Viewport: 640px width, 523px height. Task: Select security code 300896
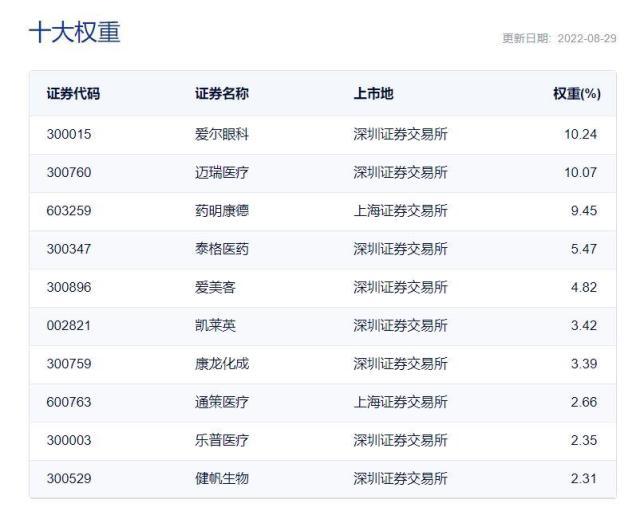pos(69,287)
